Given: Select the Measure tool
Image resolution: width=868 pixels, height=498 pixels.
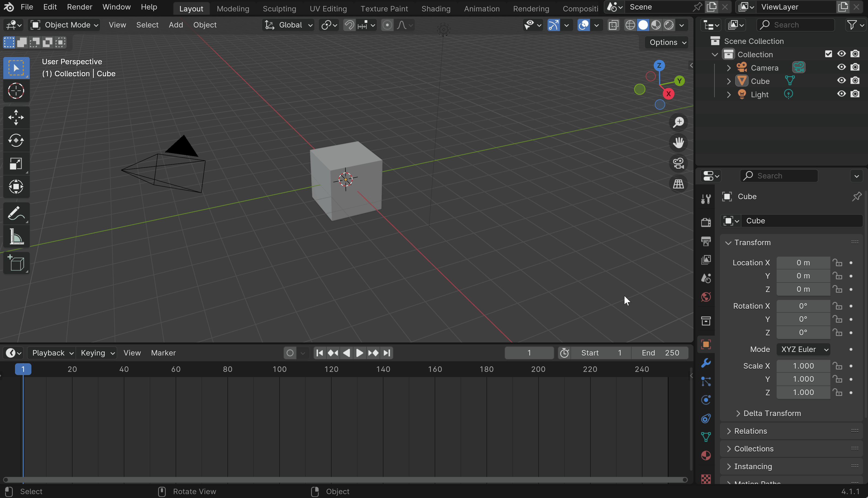Looking at the screenshot, I should 16,237.
